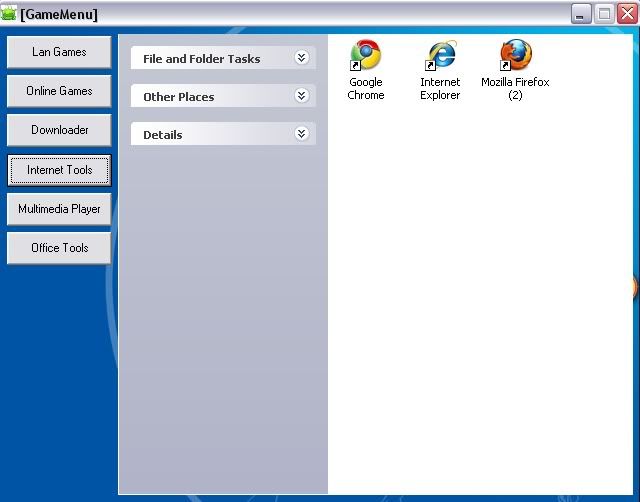Minimize the GameMenu window
The width and height of the screenshot is (640, 502).
[581, 14]
